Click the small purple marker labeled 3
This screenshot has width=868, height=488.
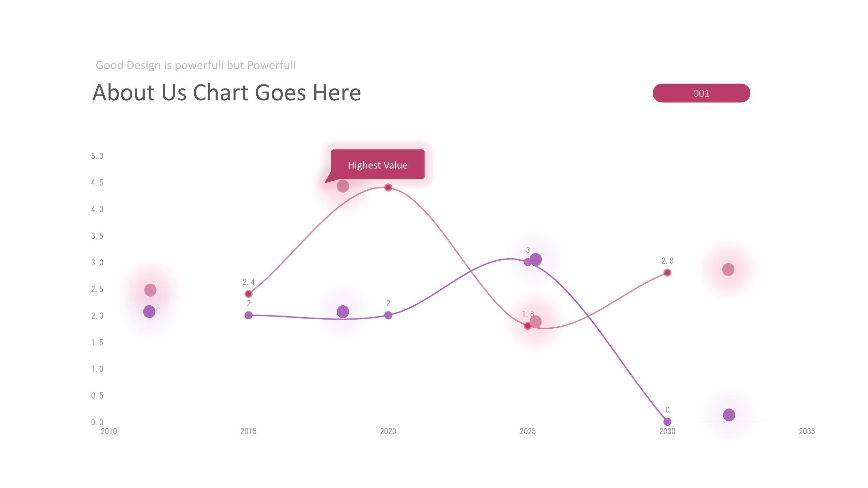click(x=527, y=262)
